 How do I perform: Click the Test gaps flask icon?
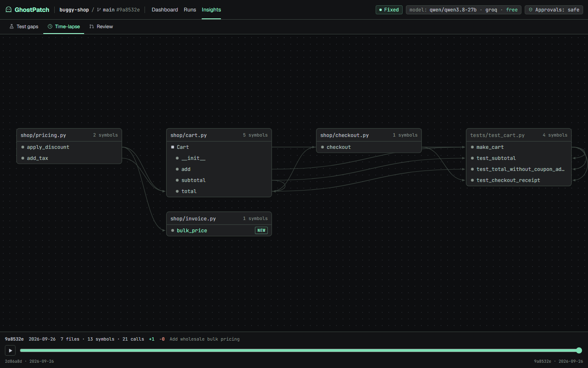11,27
